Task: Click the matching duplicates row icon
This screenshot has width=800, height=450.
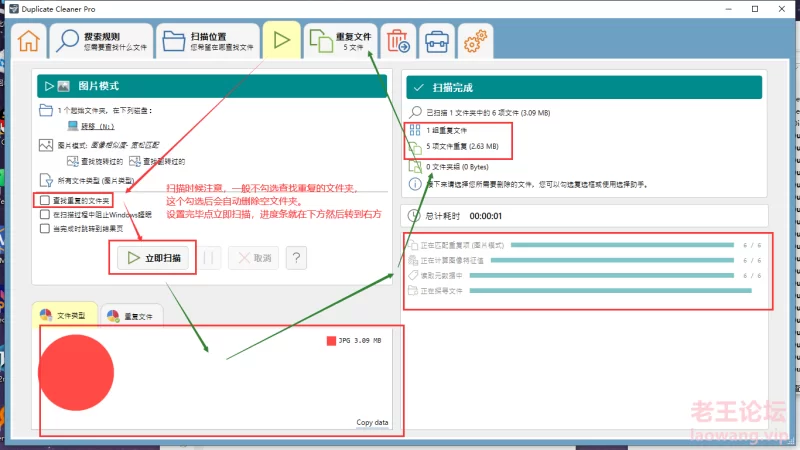Action: click(413, 245)
